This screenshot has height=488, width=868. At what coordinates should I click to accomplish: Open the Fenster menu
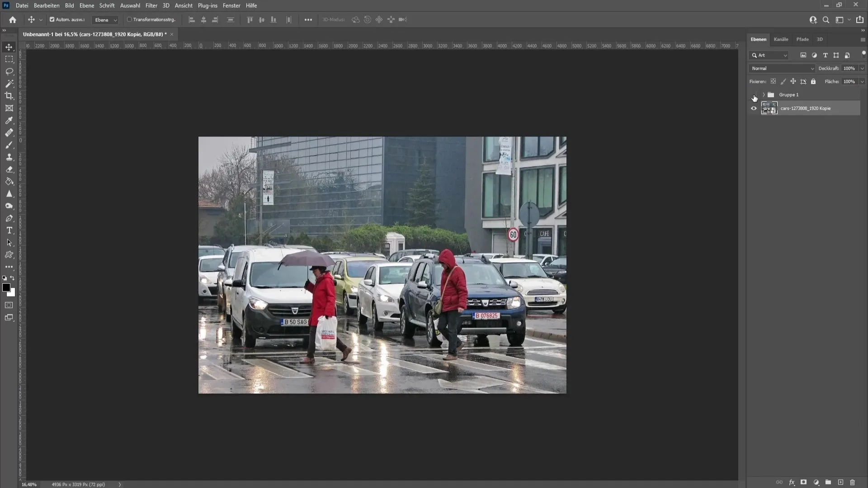click(x=231, y=5)
